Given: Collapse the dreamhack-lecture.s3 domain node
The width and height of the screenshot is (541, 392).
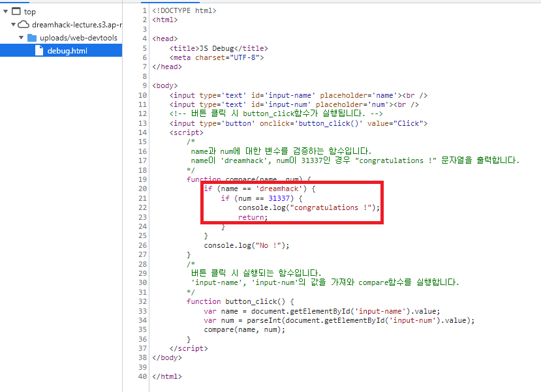Looking at the screenshot, I should pos(14,25).
